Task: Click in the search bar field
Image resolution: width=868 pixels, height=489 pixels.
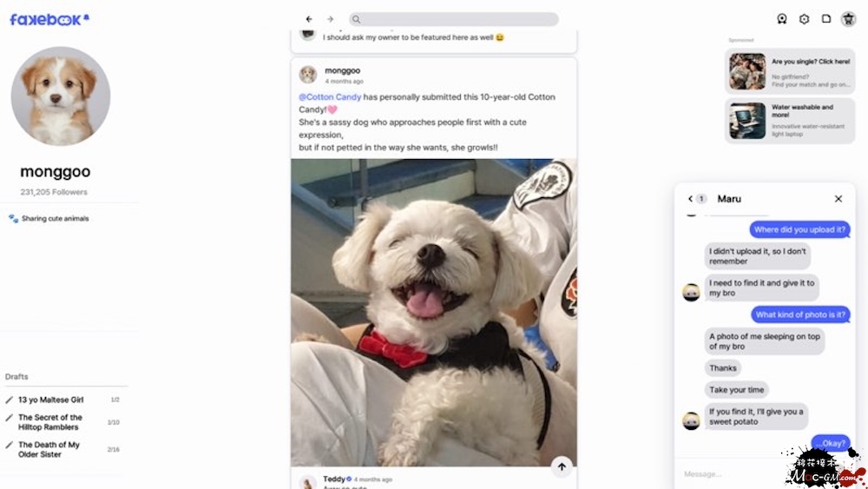Action: pos(453,19)
